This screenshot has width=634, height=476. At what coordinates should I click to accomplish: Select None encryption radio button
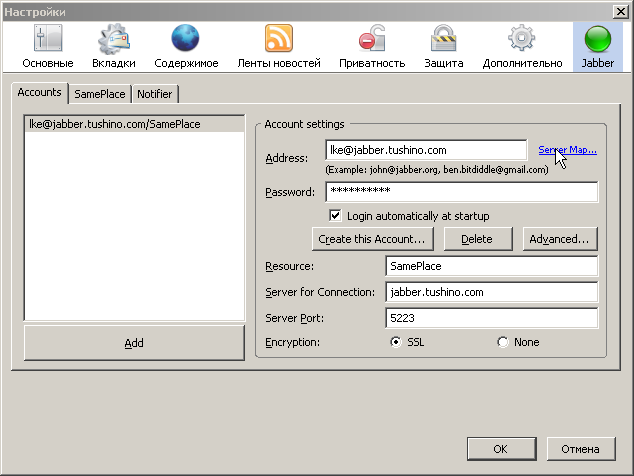[x=503, y=342]
